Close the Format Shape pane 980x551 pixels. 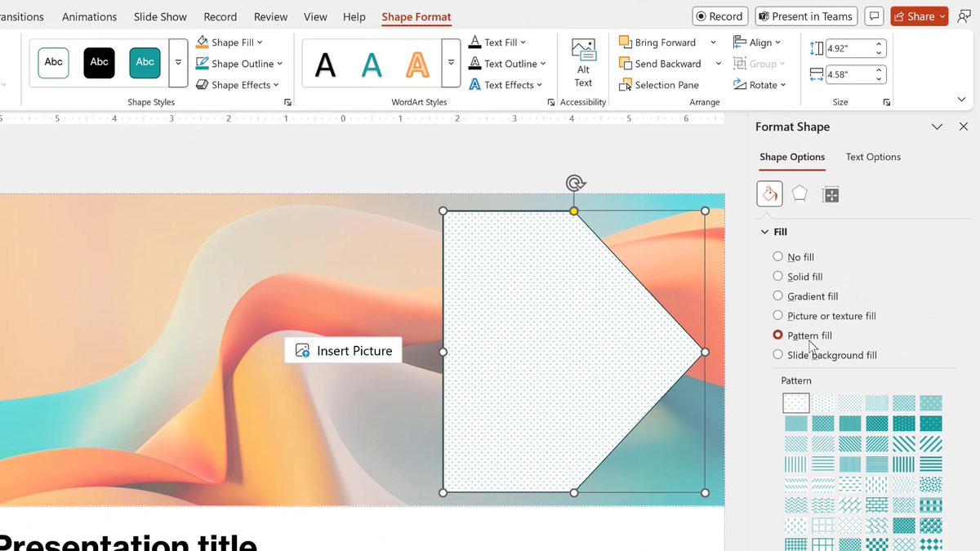coord(964,127)
